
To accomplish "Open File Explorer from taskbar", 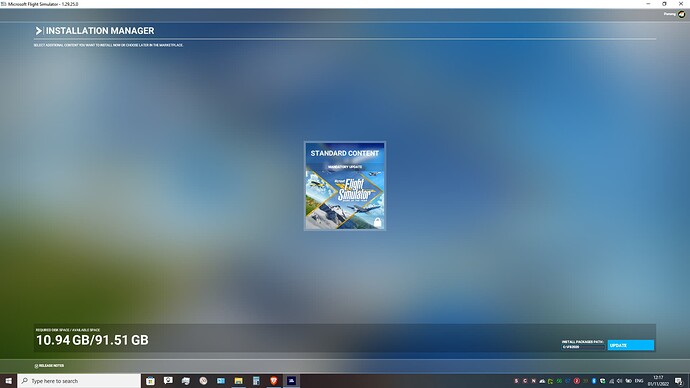I will click(239, 381).
